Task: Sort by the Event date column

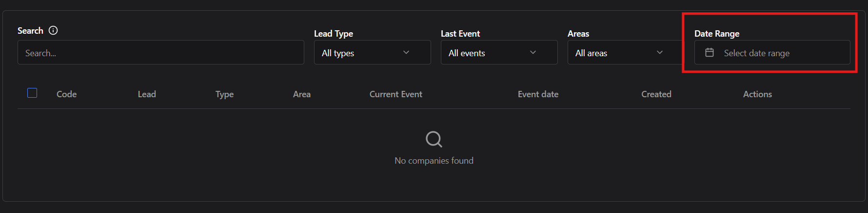Action: pos(538,94)
